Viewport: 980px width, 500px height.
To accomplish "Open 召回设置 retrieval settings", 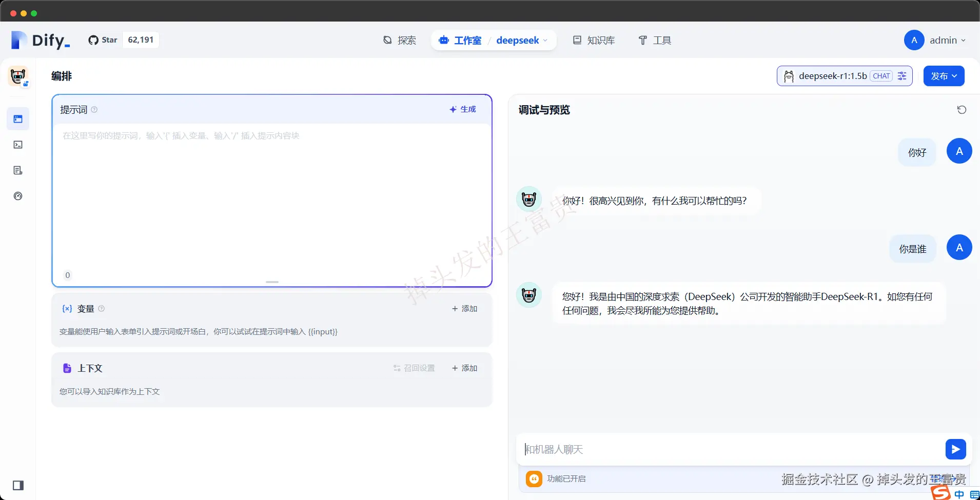I will pos(414,368).
